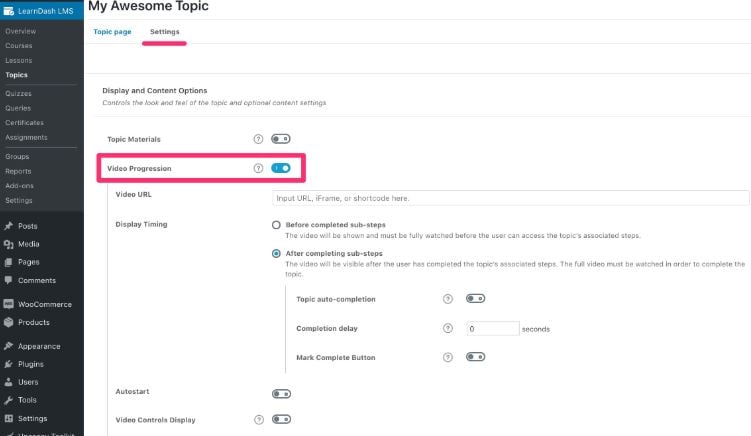The image size is (751, 436).
Task: Open help for Topic auto-completion
Action: tap(448, 299)
